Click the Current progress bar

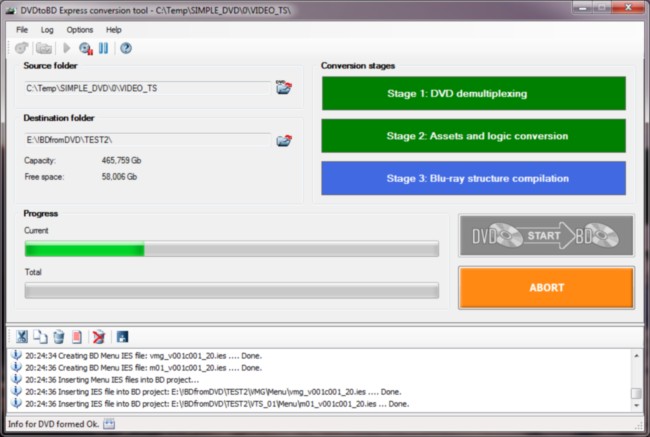click(x=232, y=250)
